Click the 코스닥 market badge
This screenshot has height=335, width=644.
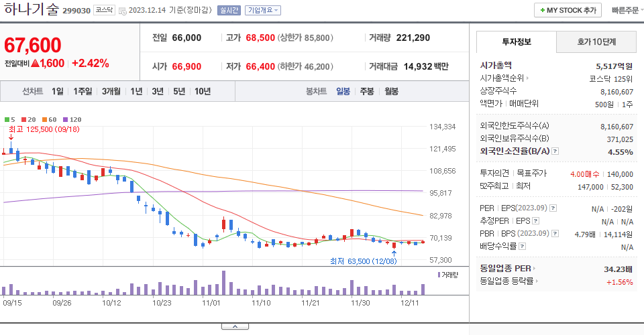[x=105, y=10]
